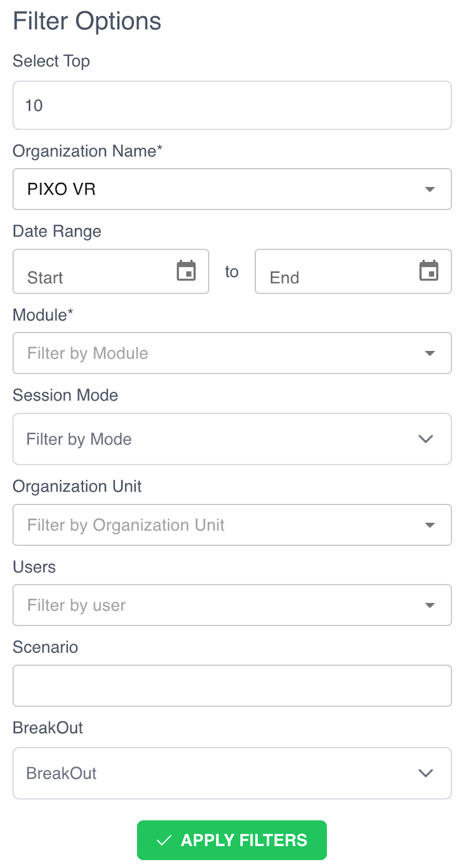The width and height of the screenshot is (465, 868).
Task: Click the Users field's dropdown arrow
Action: click(x=430, y=605)
